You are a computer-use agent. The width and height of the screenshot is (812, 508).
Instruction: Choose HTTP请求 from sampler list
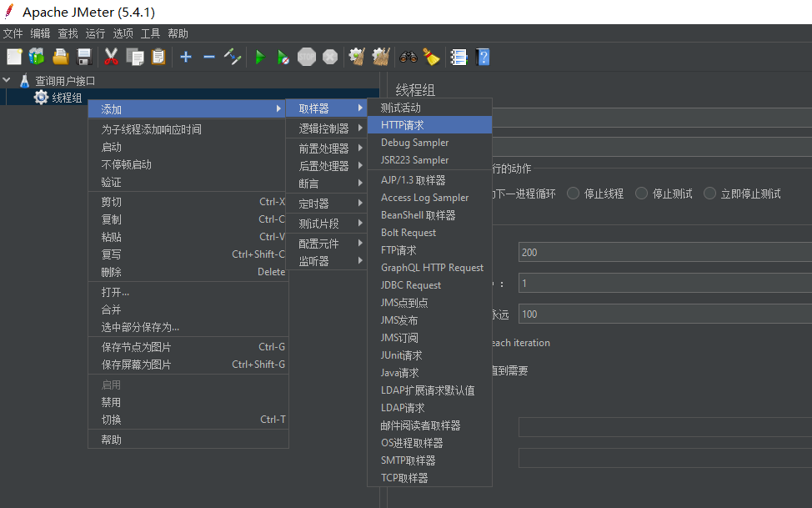click(429, 125)
